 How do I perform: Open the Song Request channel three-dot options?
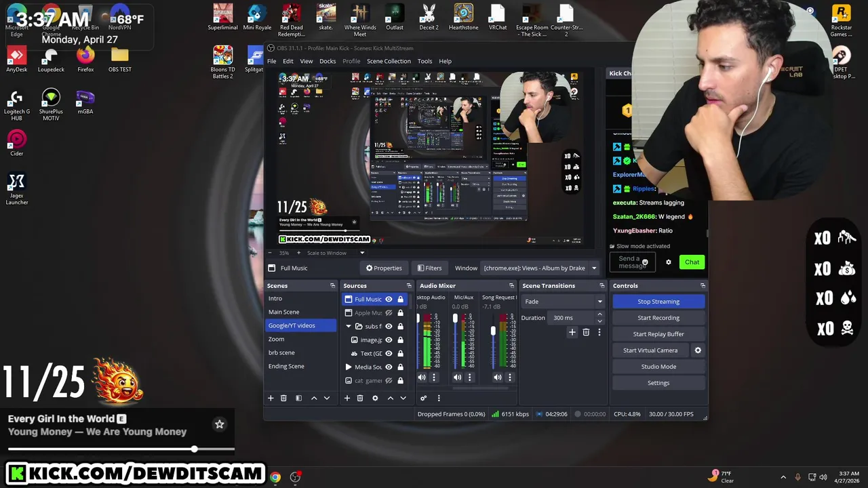point(510,378)
